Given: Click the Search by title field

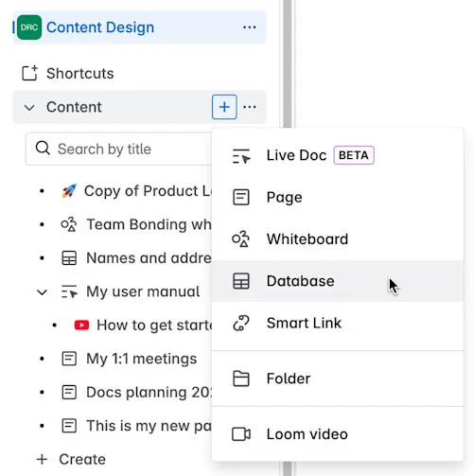Looking at the screenshot, I should (119, 149).
